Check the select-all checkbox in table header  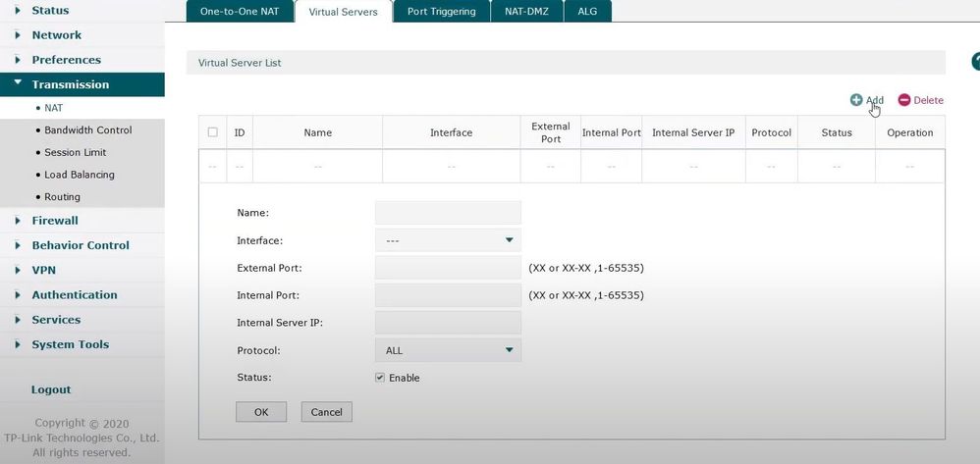[x=212, y=132]
